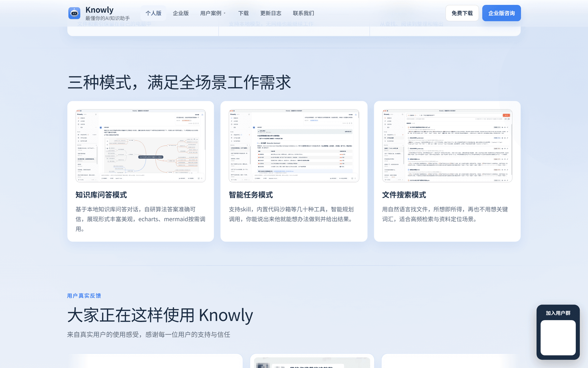The image size is (588, 368).
Task: Click the 免费下载 button
Action: 462,13
